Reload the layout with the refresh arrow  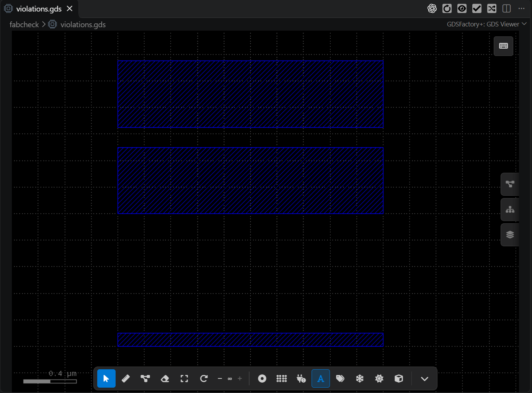click(204, 378)
